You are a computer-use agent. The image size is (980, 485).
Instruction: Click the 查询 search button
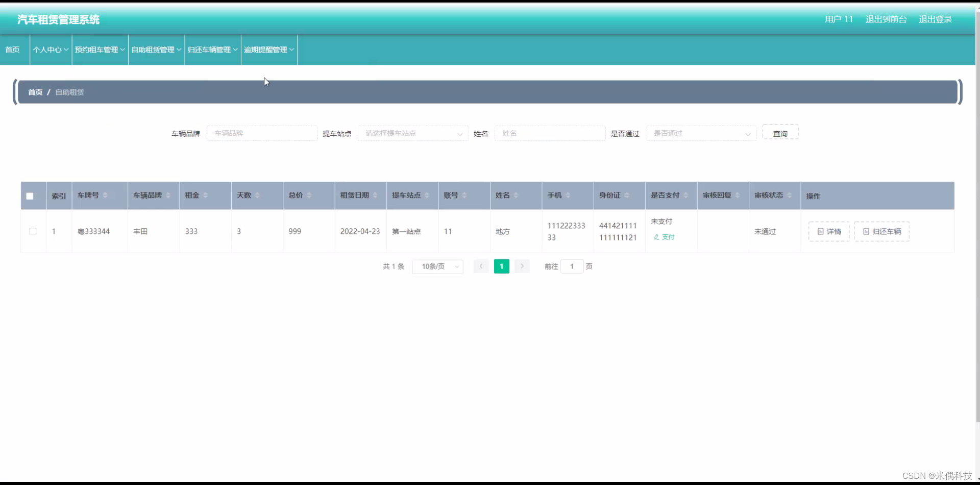point(780,132)
